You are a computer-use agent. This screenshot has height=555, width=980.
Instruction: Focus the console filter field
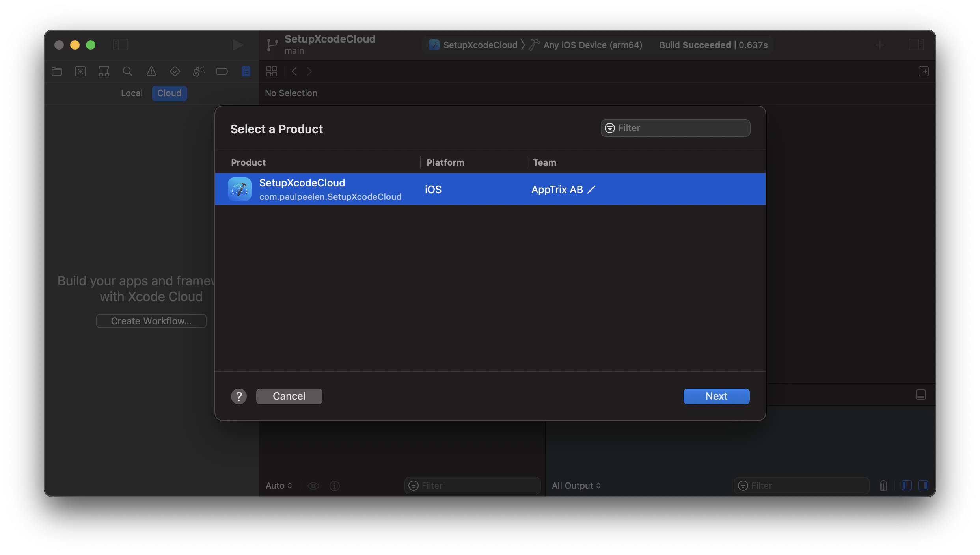(x=802, y=486)
